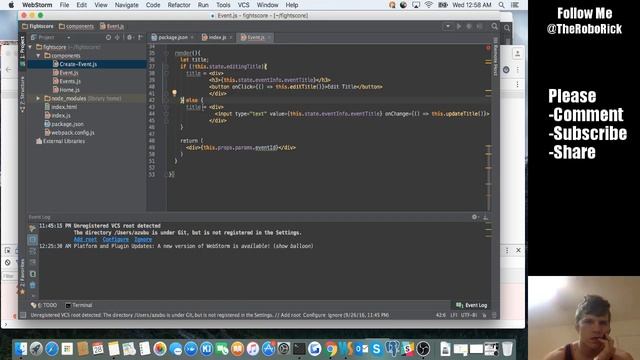The image size is (640, 360).
Task: Click the fightscore breadcrumb in navigation bar
Action: 38,26
